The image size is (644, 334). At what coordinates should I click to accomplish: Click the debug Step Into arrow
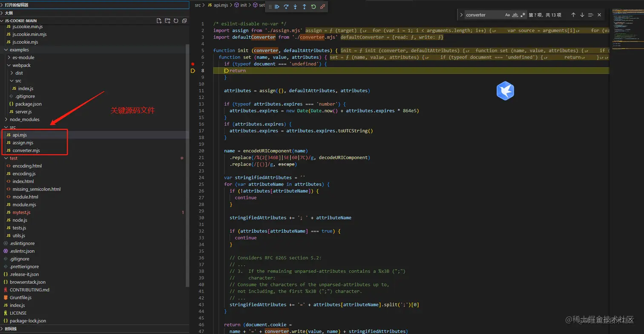click(295, 6)
